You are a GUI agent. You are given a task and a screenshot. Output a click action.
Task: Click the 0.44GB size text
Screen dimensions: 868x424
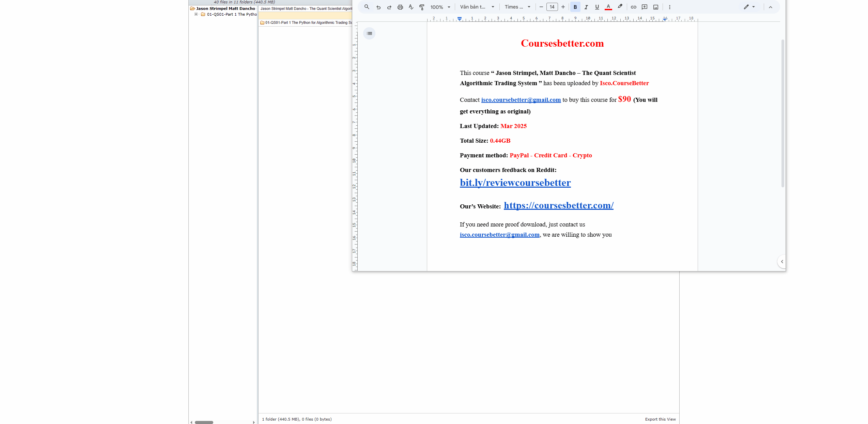click(500, 141)
